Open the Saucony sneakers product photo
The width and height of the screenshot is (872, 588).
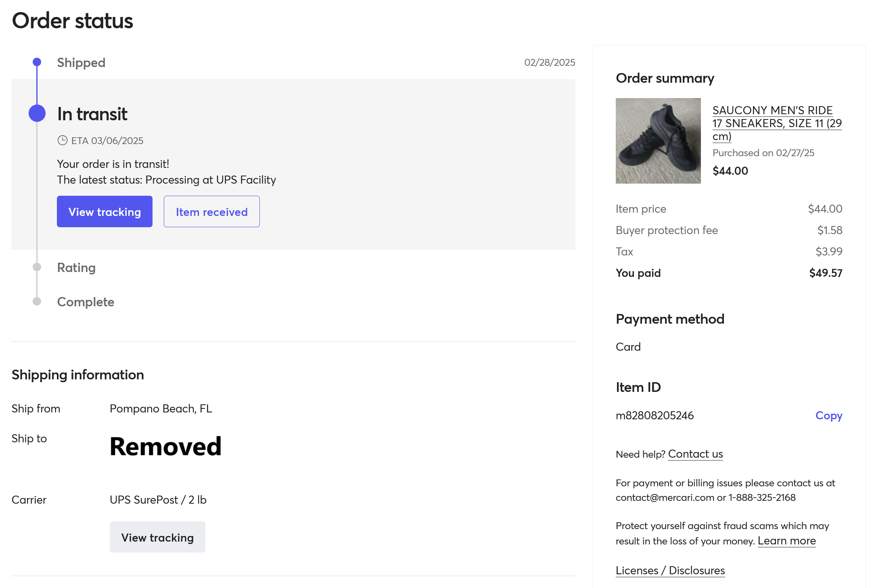(658, 141)
